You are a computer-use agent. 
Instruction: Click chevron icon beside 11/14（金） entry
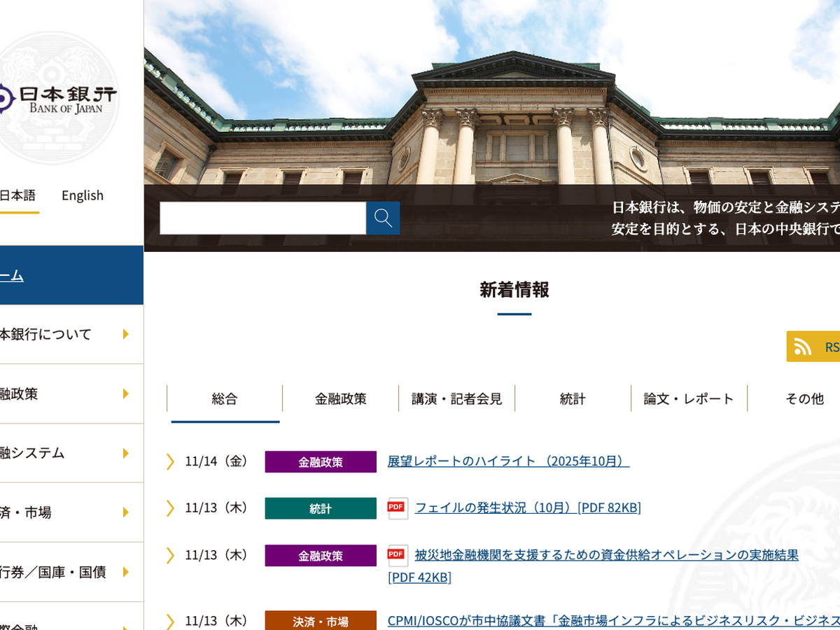coord(170,461)
